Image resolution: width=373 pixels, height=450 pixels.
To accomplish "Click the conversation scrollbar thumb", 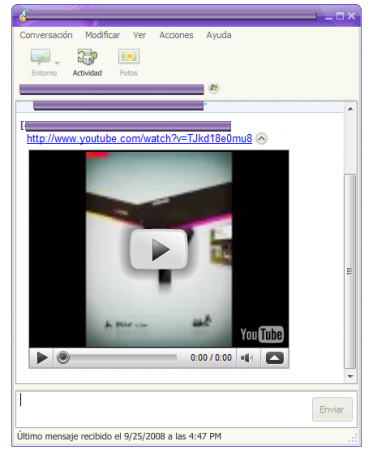I will [350, 271].
